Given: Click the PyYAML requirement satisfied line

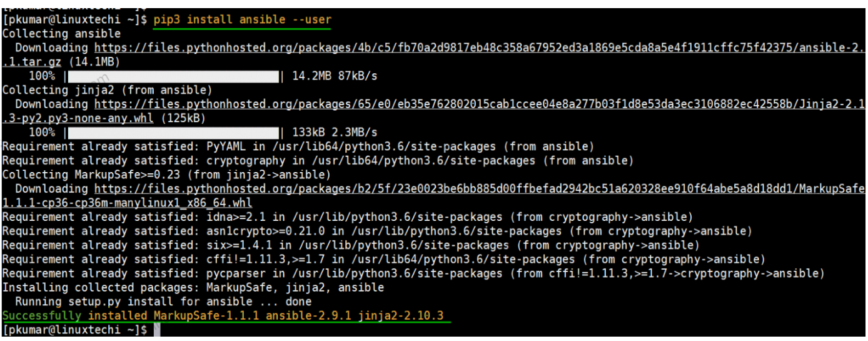Looking at the screenshot, I should point(298,147).
